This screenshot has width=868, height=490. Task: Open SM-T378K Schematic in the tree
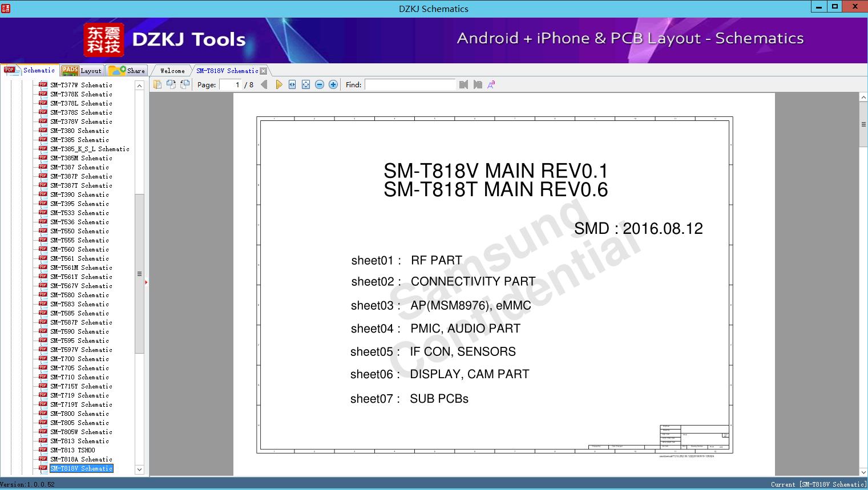click(81, 94)
